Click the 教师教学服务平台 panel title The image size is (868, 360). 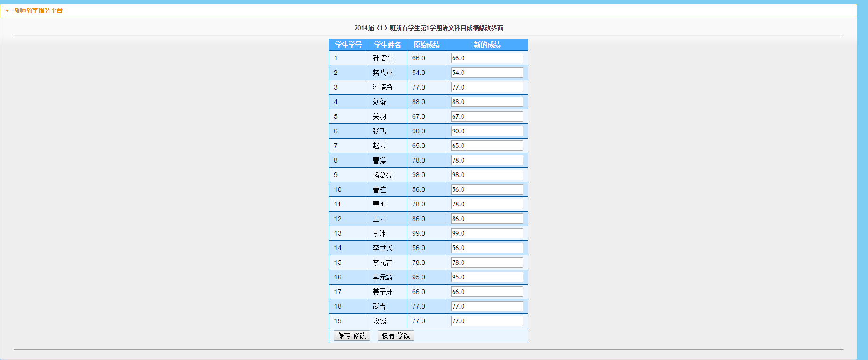pyautogui.click(x=38, y=10)
